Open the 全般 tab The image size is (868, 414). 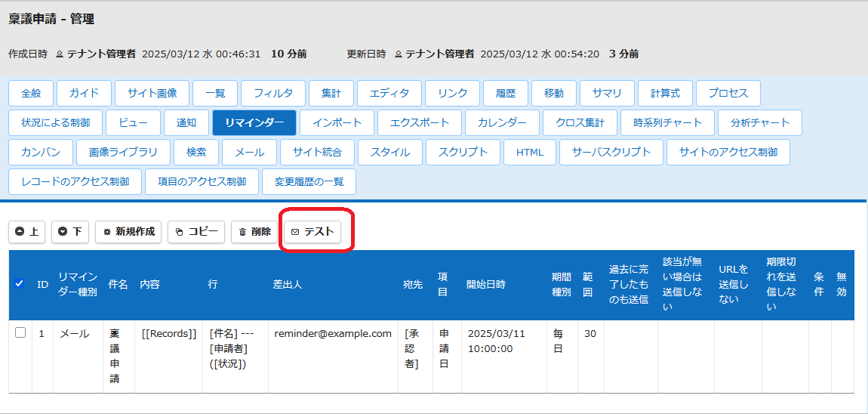(31, 93)
